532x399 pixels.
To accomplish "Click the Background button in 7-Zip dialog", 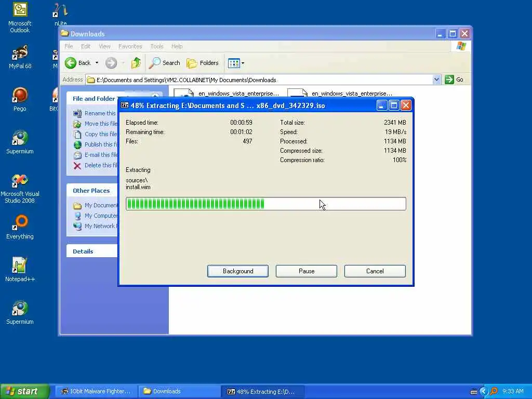I will (238, 271).
